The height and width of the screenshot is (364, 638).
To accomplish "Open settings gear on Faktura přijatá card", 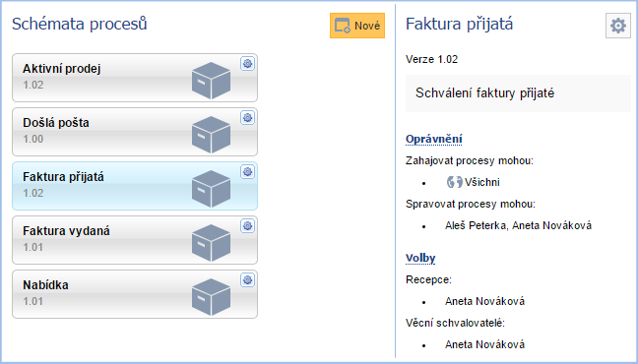I will pos(247,172).
